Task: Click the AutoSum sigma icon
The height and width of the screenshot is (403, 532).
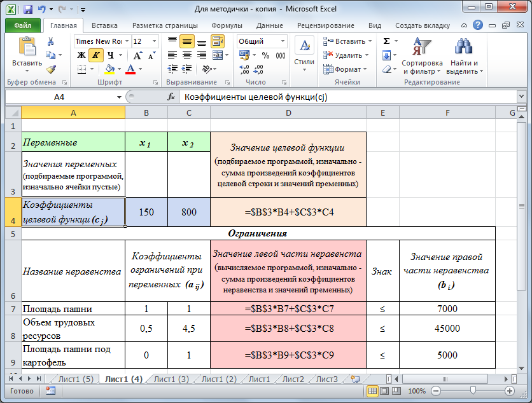Action: point(386,41)
